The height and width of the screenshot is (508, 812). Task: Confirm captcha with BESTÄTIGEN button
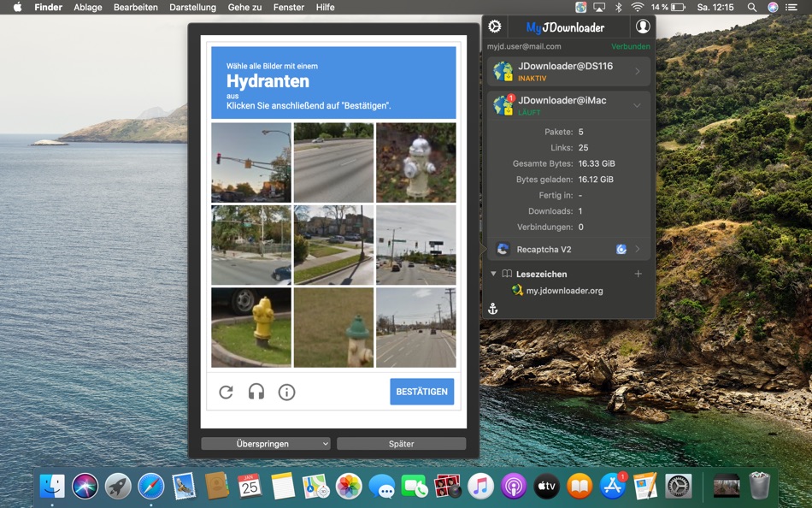tap(422, 392)
